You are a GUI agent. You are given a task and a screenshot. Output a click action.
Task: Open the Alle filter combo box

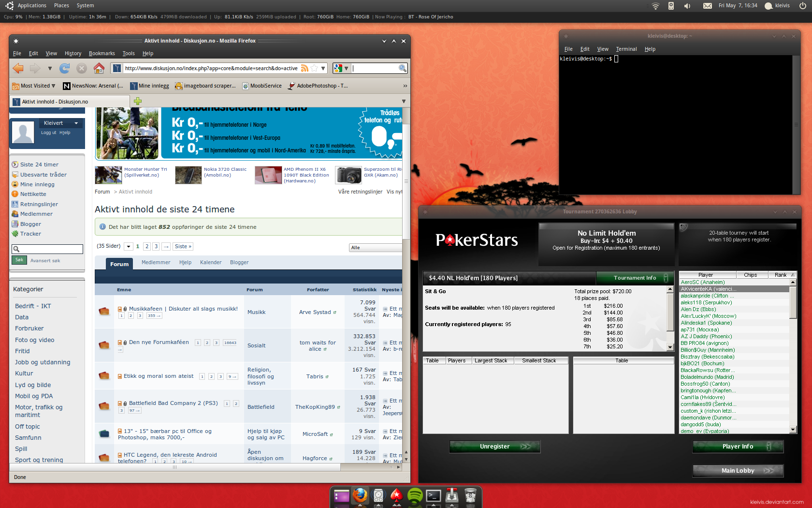click(376, 247)
